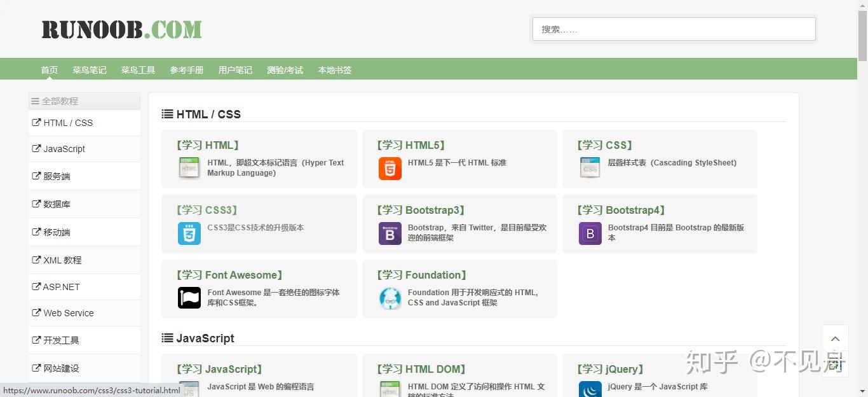Open the 【学习 HTML】 tutorial link
This screenshot has width=868, height=397.
point(208,146)
